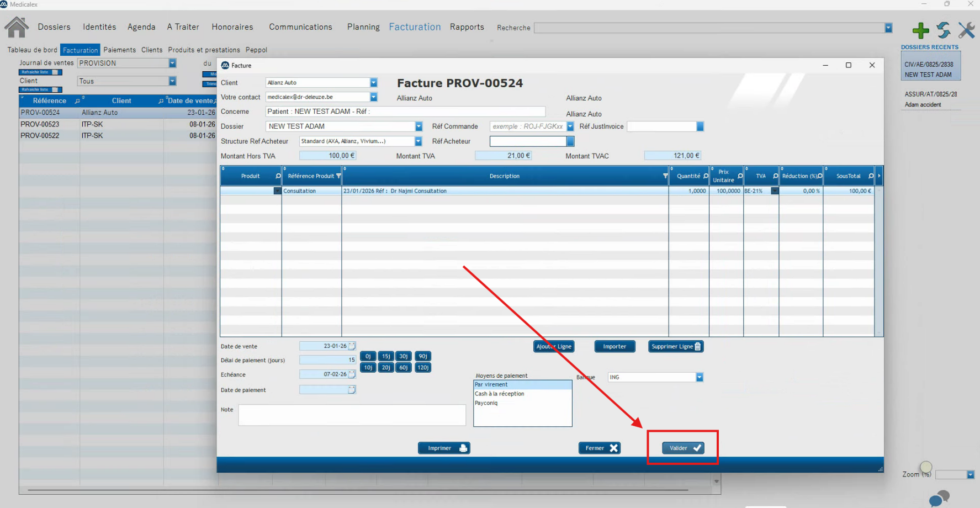Screen dimensions: 980x508
Task: Click the Imprimer button
Action: [444, 448]
